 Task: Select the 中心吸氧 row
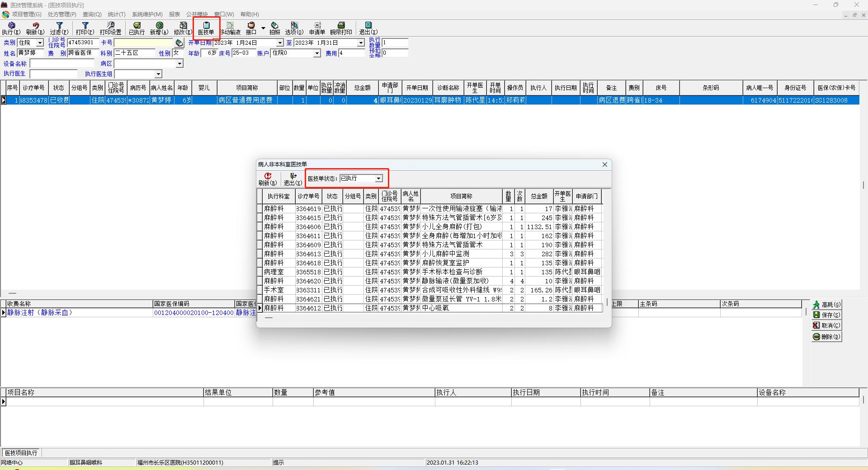coord(432,308)
